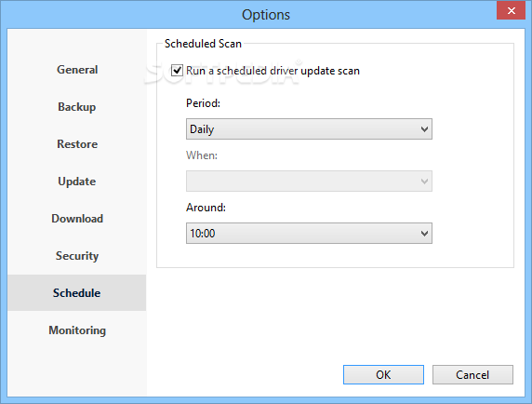Click the Scheduled Scan group heading
Viewport: 532px width, 404px height.
point(203,44)
